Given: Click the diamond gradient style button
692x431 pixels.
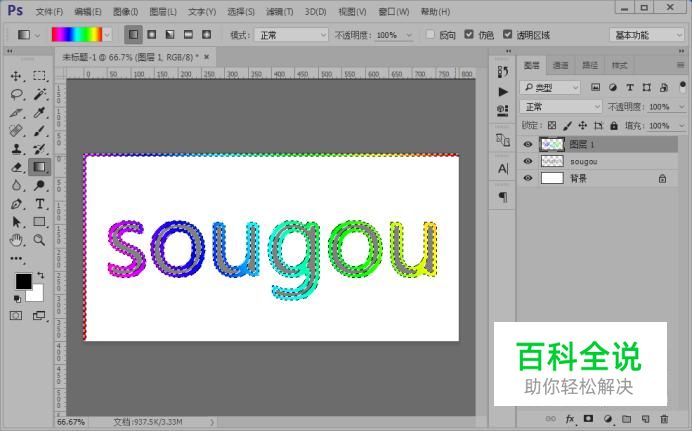Looking at the screenshot, I should coord(207,34).
